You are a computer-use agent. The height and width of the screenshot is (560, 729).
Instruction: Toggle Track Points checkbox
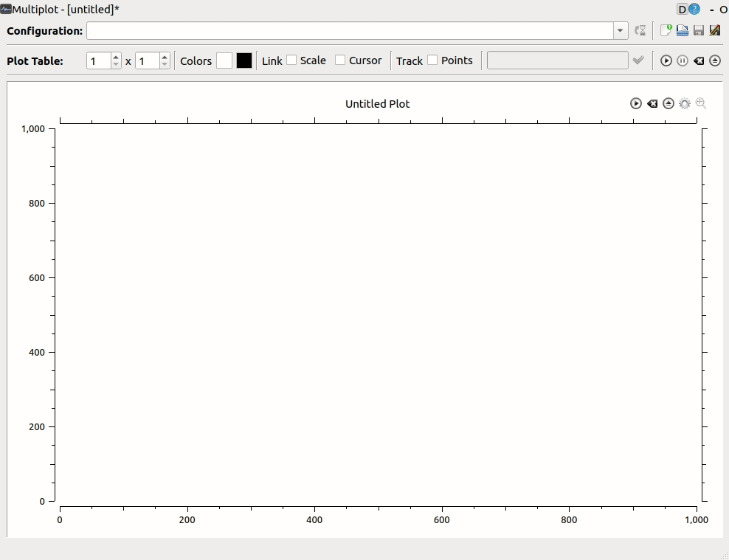click(x=432, y=60)
